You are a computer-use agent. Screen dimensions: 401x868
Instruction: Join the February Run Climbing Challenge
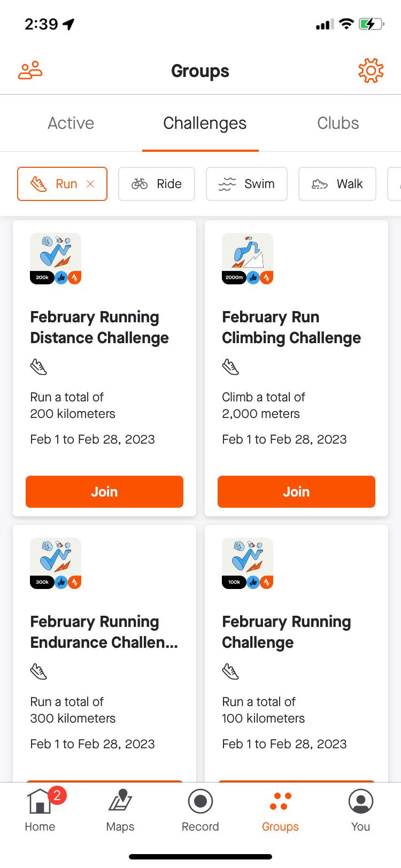[296, 492]
